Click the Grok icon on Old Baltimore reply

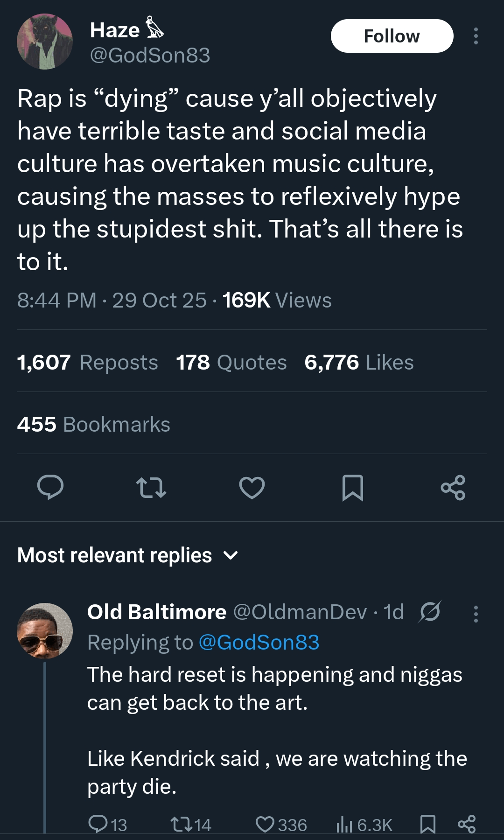pyautogui.click(x=430, y=612)
